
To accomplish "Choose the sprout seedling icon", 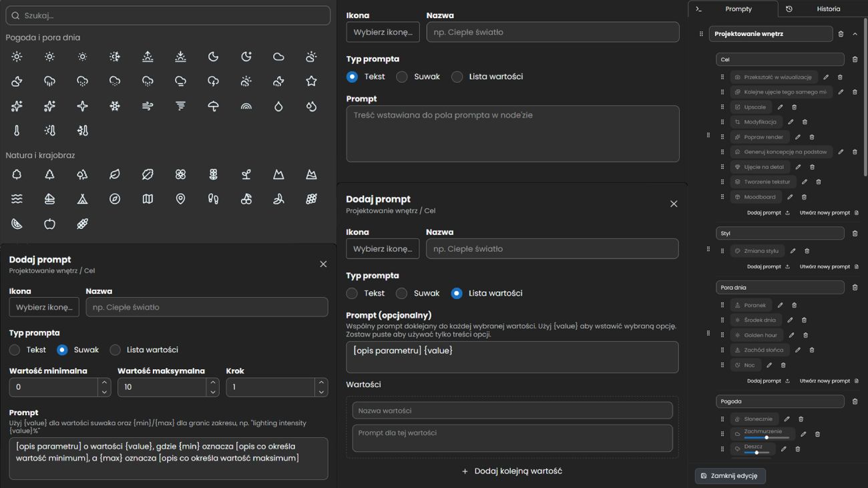I will coord(246,174).
